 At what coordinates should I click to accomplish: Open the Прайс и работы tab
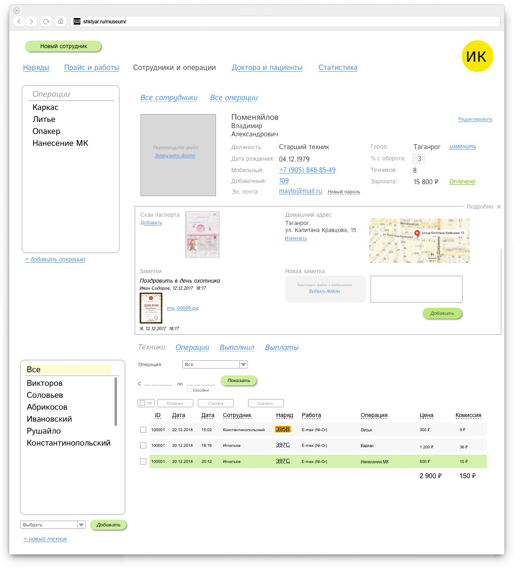[x=92, y=67]
